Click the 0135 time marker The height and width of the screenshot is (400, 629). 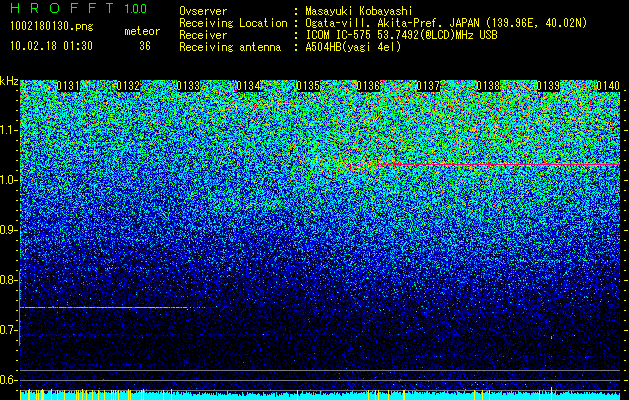pos(308,86)
